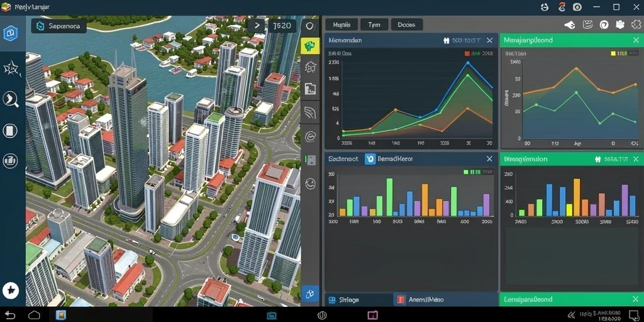Select the star-burst tool in left sidebar
The height and width of the screenshot is (322, 644).
click(10, 68)
